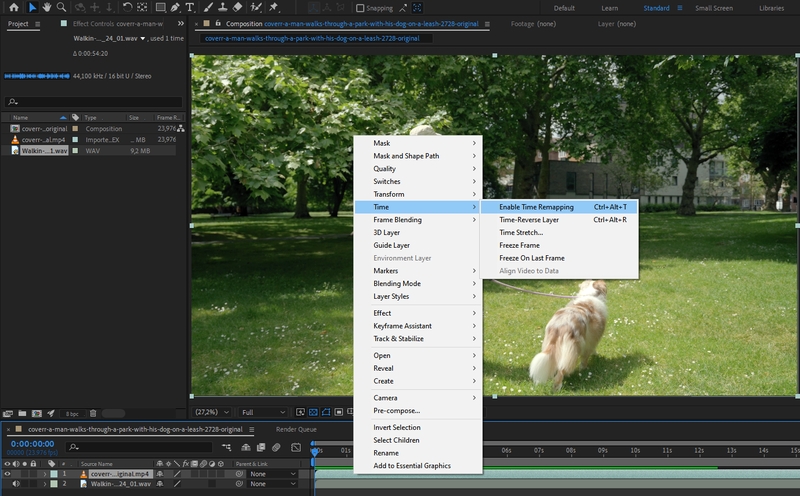The width and height of the screenshot is (800, 496).
Task: Toggle the composition viewer lock icon
Action: [x=218, y=23]
